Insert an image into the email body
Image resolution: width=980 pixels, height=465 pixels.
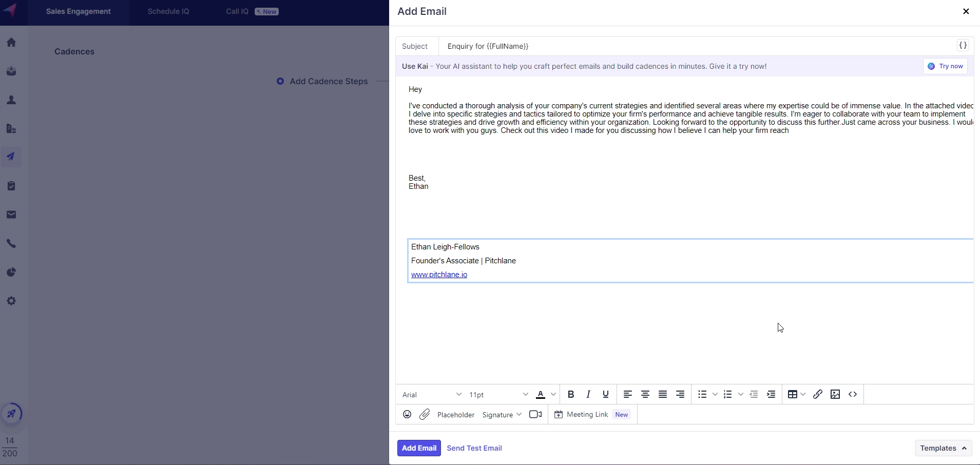tap(835, 394)
